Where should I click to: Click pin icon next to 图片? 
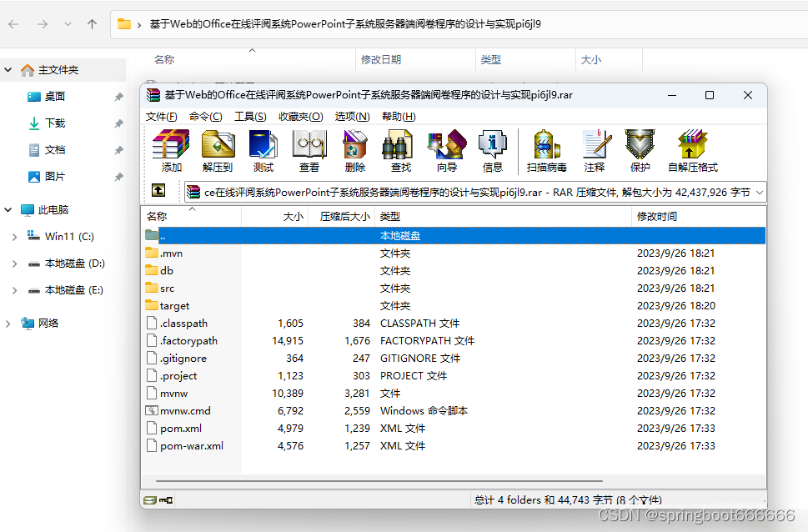118,178
